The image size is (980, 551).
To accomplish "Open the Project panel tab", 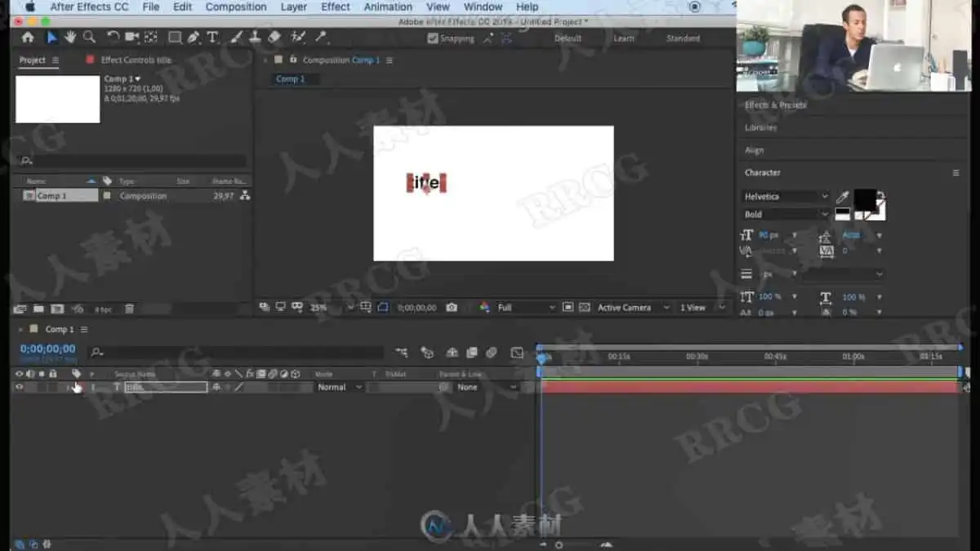I will click(33, 60).
